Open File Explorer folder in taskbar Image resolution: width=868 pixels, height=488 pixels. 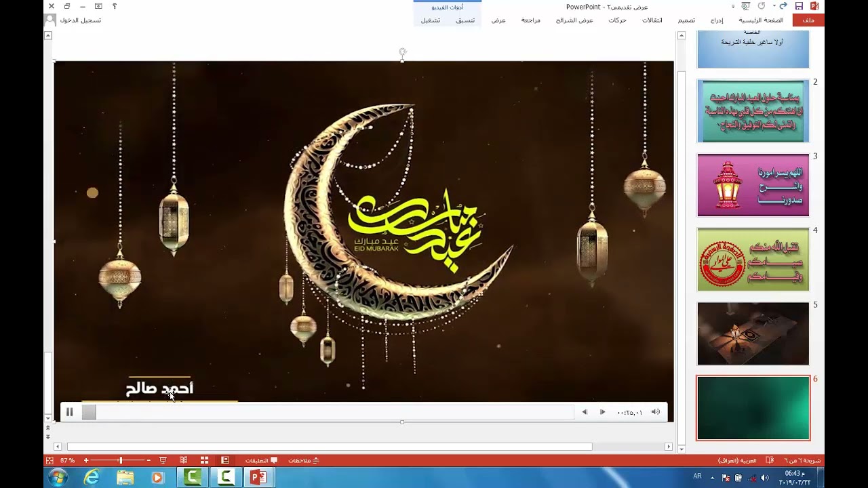(x=125, y=478)
